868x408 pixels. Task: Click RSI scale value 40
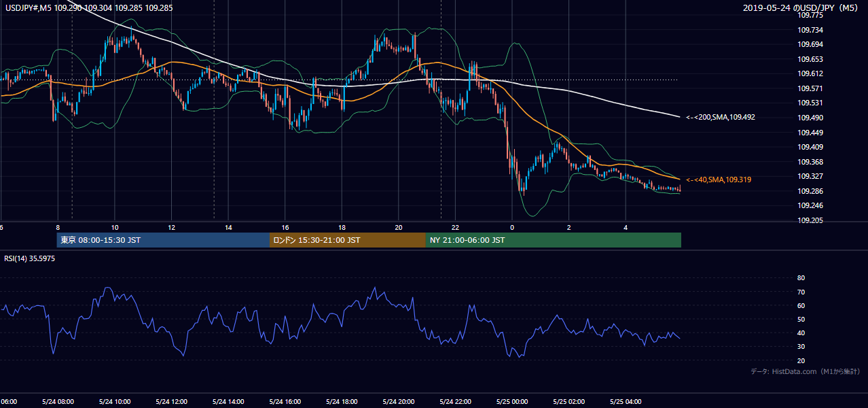(801, 333)
